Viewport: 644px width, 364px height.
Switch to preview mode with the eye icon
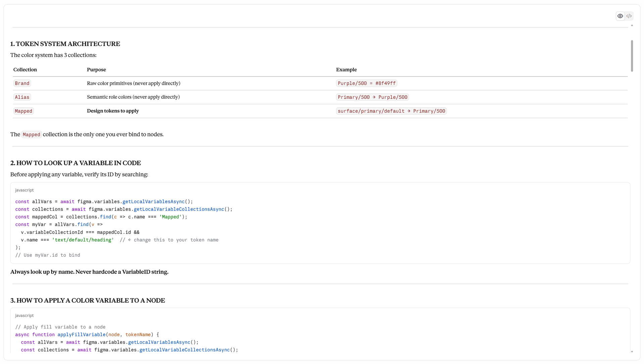pos(620,16)
